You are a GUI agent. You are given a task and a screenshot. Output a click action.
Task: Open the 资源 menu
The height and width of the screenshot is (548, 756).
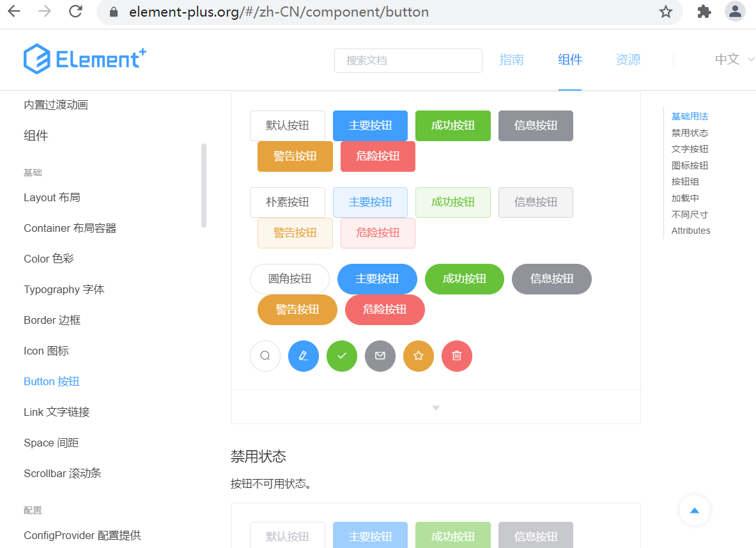pos(627,59)
